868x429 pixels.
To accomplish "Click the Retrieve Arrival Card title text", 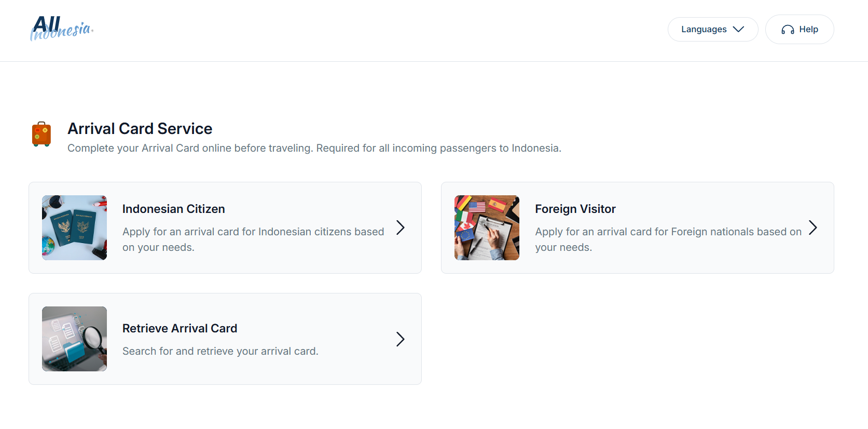I will tap(180, 328).
